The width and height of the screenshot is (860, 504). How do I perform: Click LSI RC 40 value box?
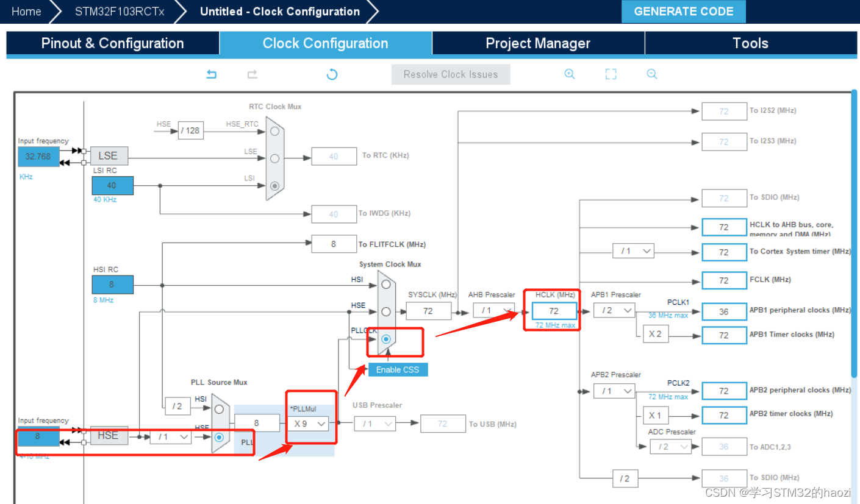coord(112,185)
